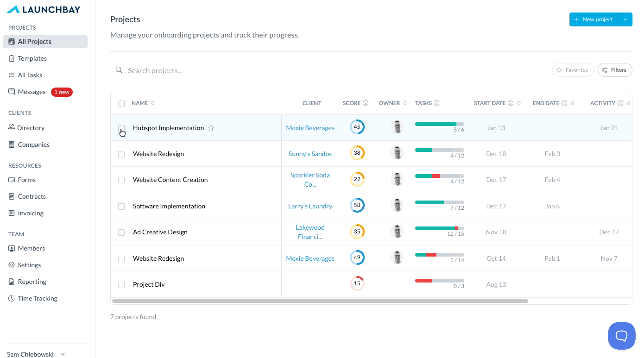This screenshot has width=644, height=358.
Task: Click the Score column info icon
Action: (366, 103)
